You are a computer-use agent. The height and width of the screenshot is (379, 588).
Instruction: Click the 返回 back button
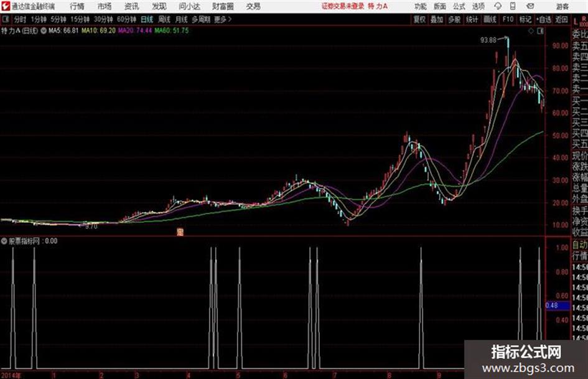point(561,19)
